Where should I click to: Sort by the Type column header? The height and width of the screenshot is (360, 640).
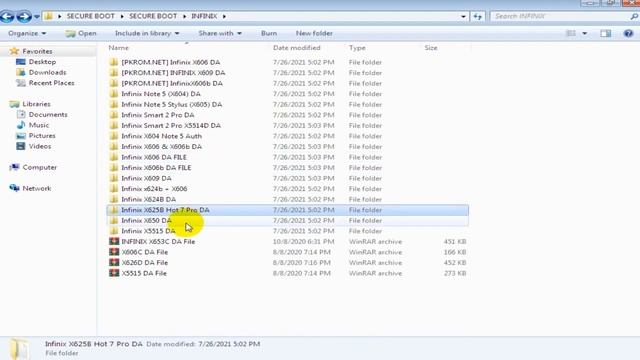point(357,48)
